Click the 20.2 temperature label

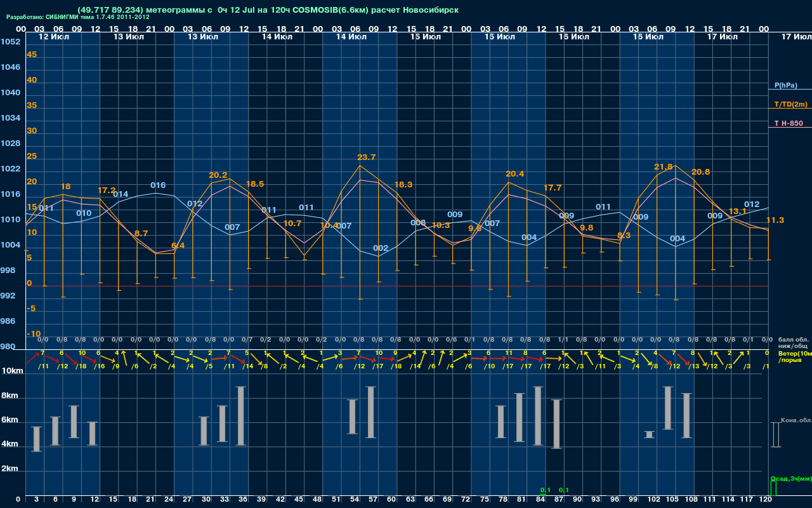218,175
